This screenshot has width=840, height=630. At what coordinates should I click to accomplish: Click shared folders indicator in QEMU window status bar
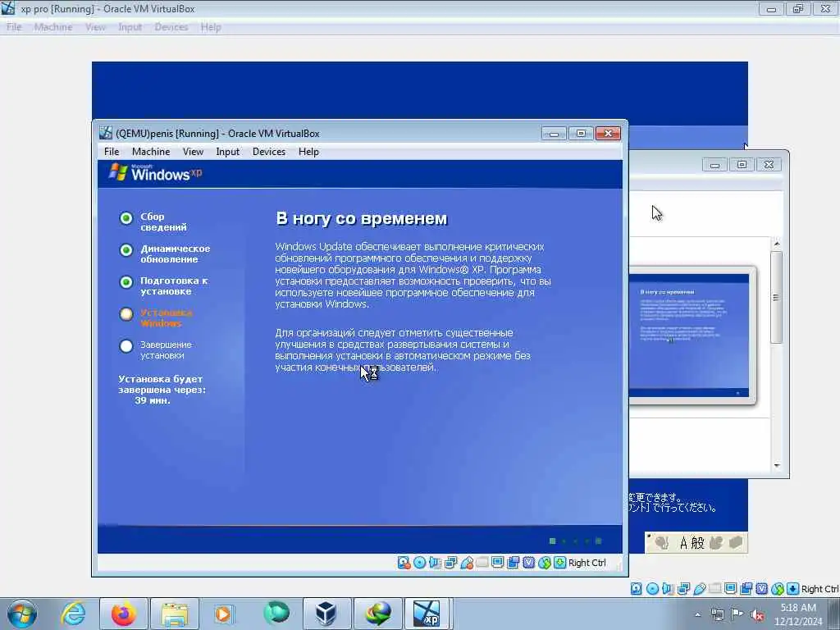click(x=482, y=563)
